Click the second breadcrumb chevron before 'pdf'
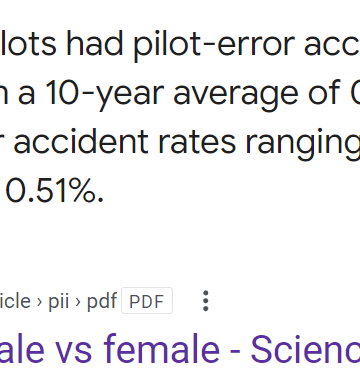360x392 pixels. click(78, 302)
